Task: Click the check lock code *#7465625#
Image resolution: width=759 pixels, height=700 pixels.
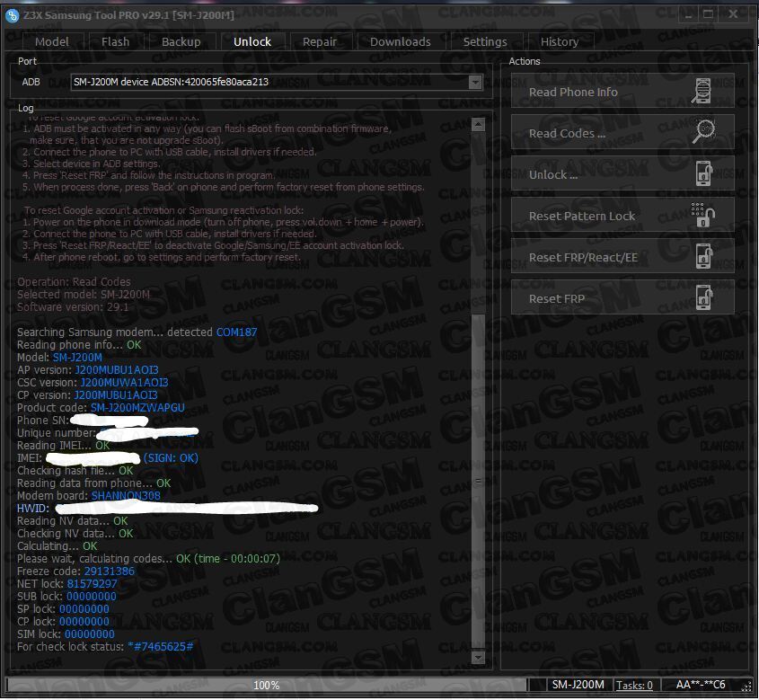Action: click(x=160, y=647)
